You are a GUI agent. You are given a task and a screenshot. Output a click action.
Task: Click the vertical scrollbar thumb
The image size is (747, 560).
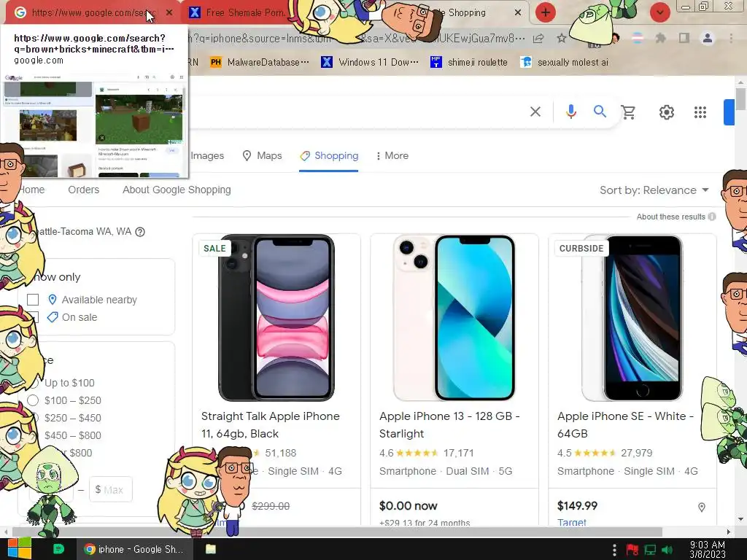(740, 99)
